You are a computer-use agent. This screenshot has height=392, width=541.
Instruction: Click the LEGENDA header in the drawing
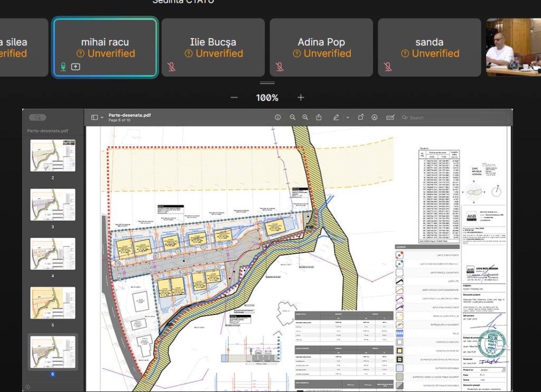point(427,247)
